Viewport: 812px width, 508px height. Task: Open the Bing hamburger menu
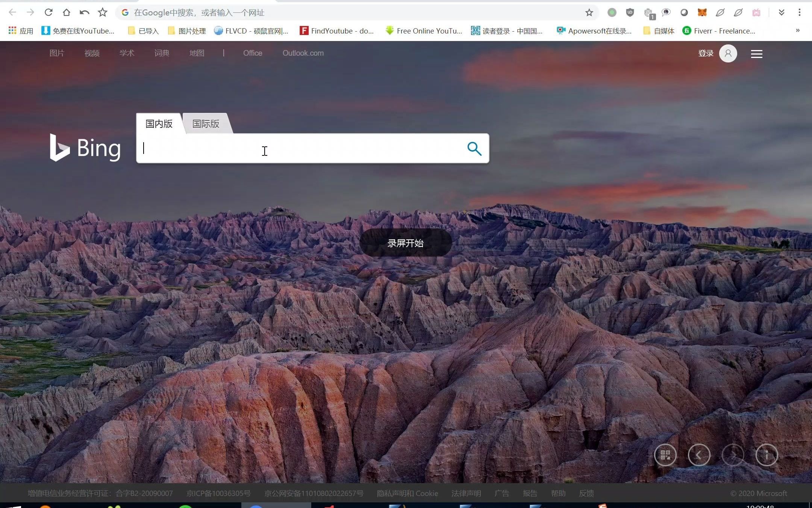(756, 54)
